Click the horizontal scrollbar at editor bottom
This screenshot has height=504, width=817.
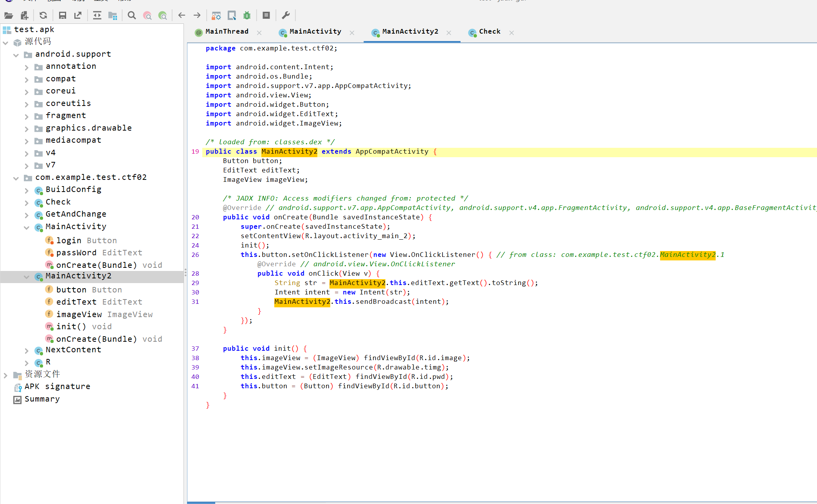(201, 502)
